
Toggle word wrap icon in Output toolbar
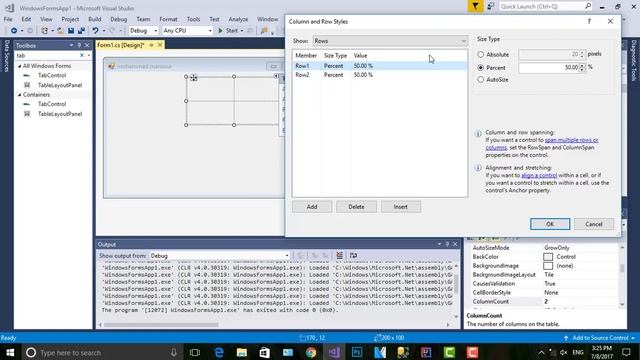coord(353,256)
